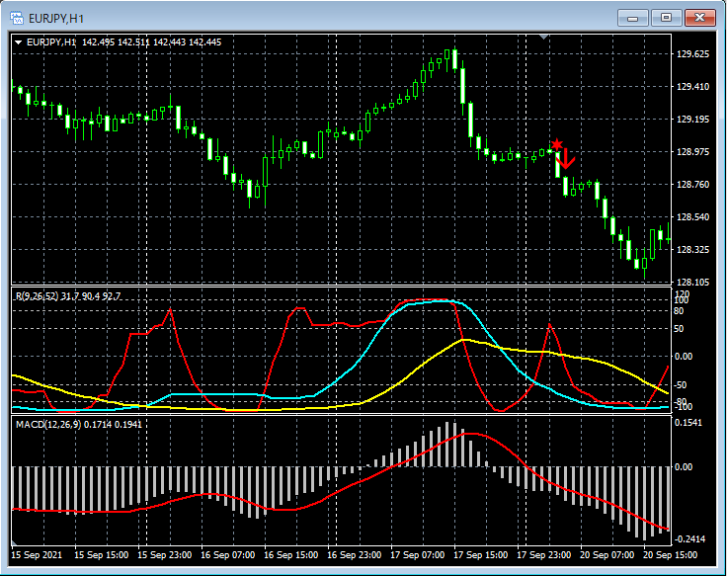
Task: Click the 120 level on oscillator scale
Action: click(682, 293)
